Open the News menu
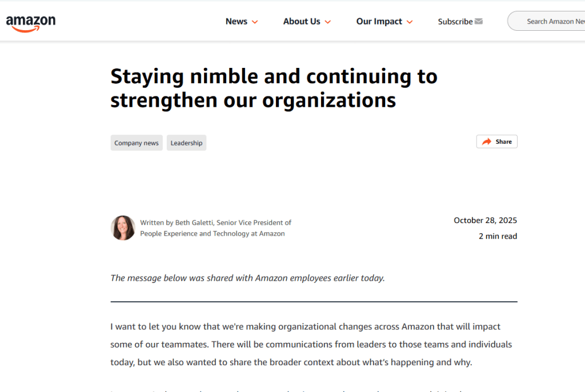The height and width of the screenshot is (392, 585). (x=237, y=22)
